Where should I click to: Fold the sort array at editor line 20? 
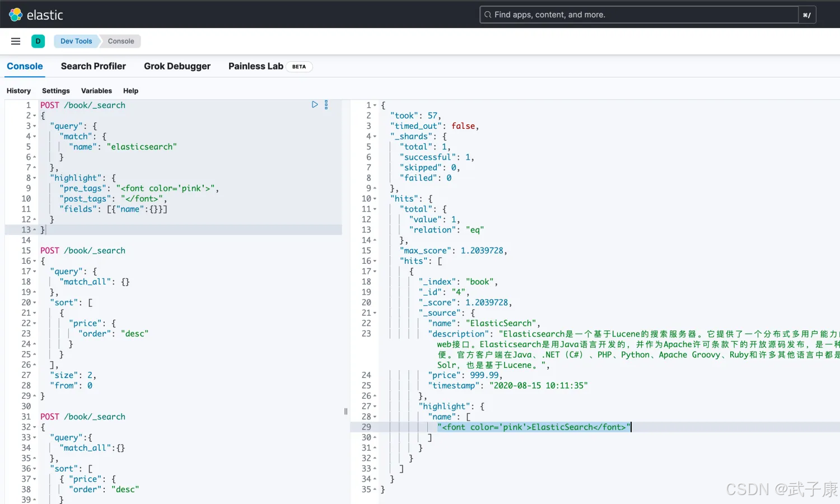(x=35, y=302)
